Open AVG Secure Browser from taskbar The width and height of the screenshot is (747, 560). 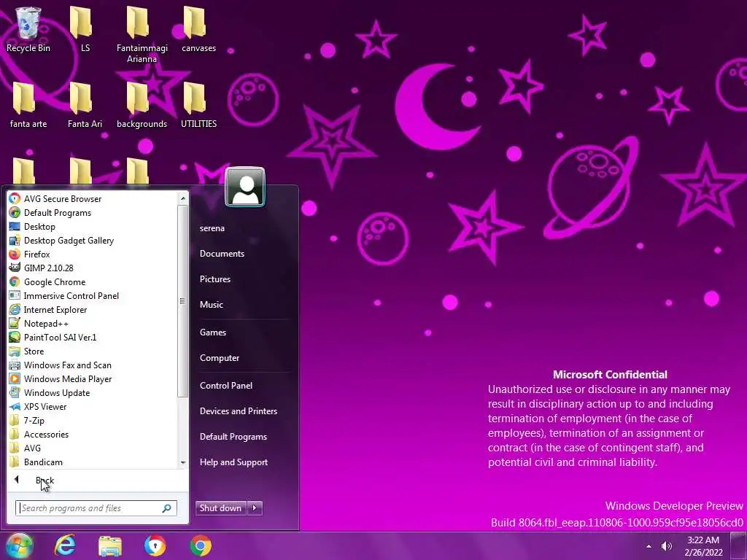155,546
